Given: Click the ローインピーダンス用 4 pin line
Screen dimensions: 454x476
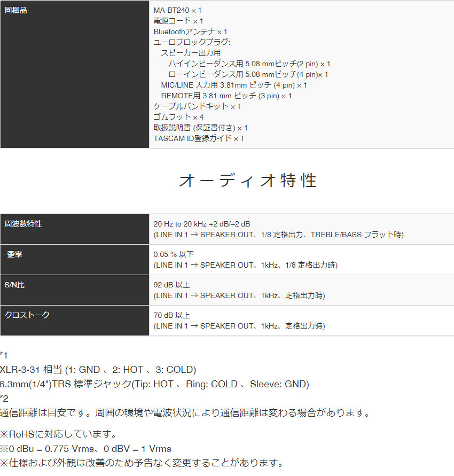Looking at the screenshot, I should tap(248, 74).
